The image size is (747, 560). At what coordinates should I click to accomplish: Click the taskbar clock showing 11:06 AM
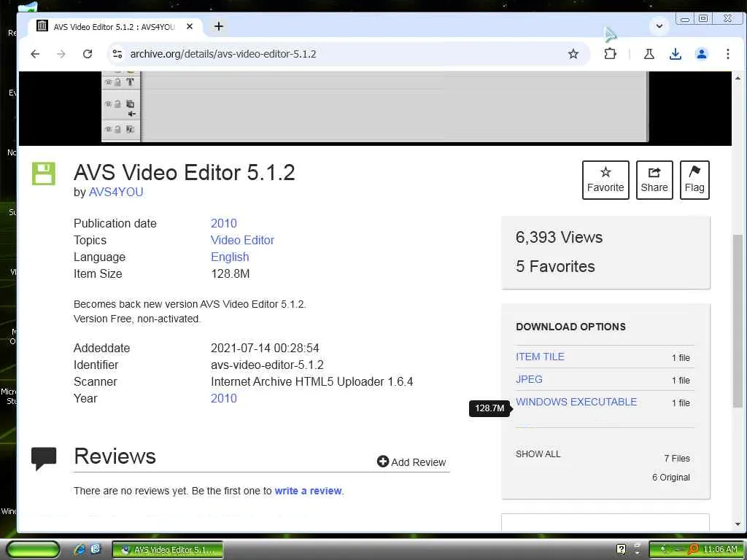[720, 550]
